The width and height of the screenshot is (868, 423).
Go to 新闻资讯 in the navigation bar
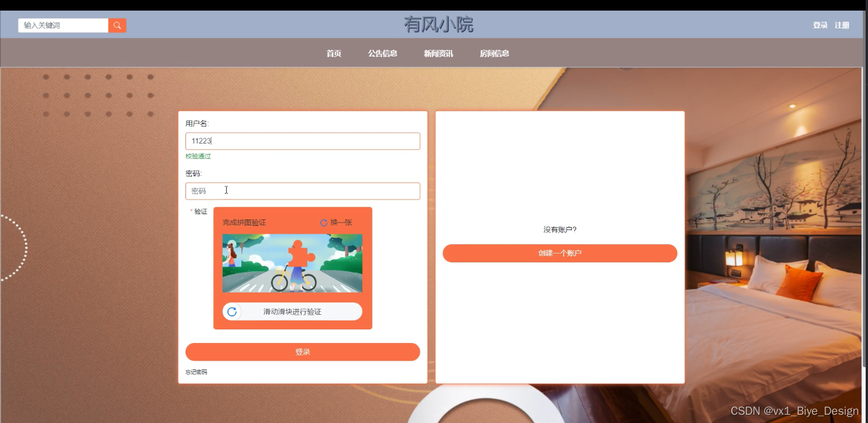[439, 54]
